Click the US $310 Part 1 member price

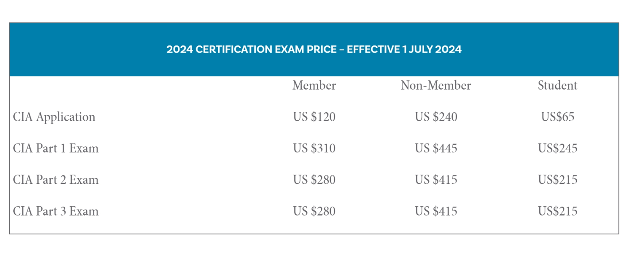coord(314,148)
